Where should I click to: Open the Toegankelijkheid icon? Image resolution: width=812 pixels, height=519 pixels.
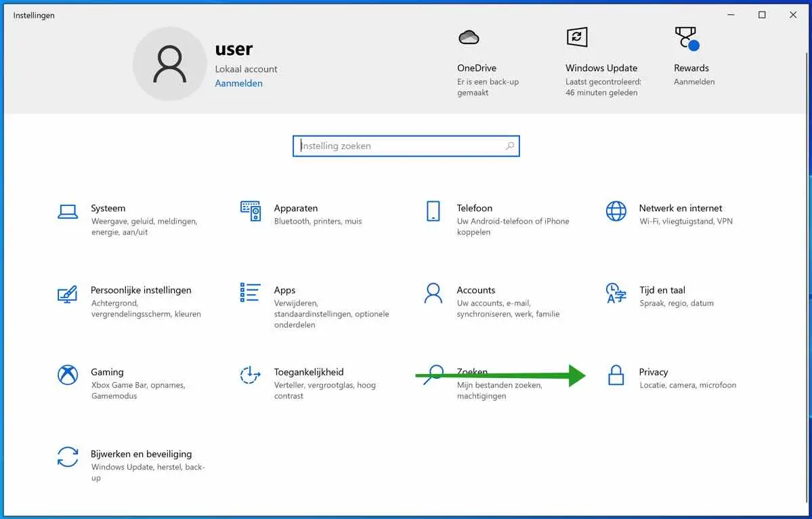tap(250, 375)
